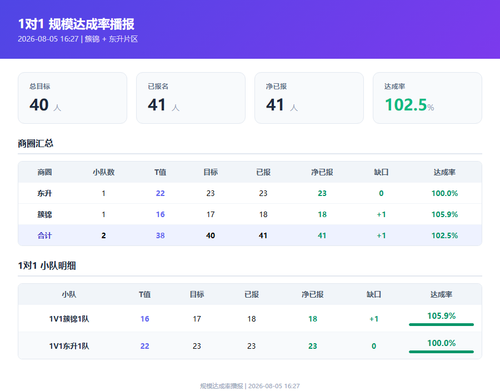Select the header subtitle with date and 东升片区

[78, 39]
